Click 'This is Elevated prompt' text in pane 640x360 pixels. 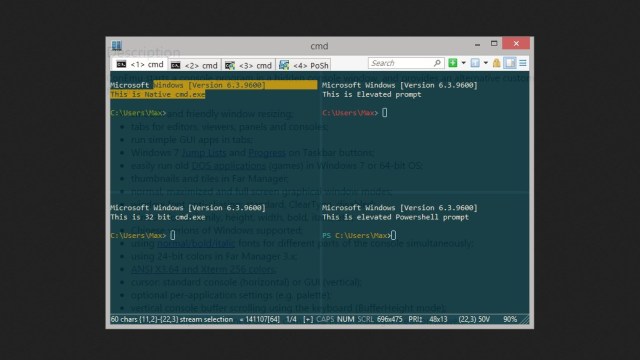click(371, 94)
